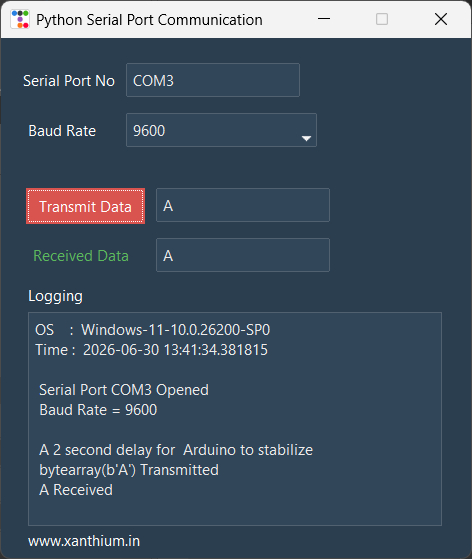Click the Baud Rate label
472x559 pixels.
pyautogui.click(x=62, y=131)
